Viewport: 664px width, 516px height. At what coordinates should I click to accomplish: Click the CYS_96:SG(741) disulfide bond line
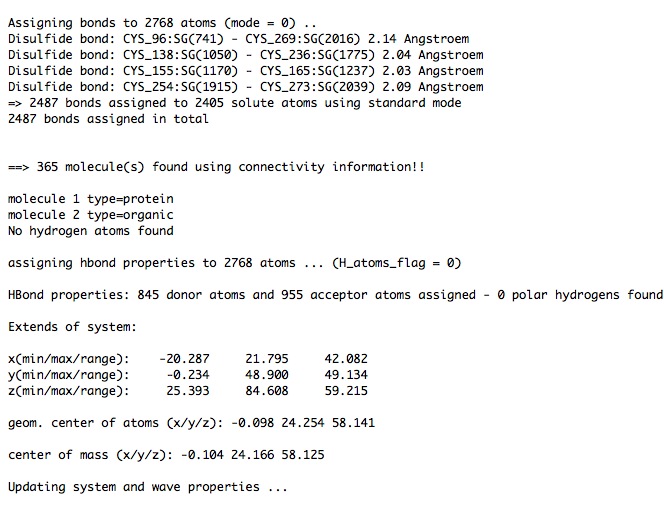[238, 39]
